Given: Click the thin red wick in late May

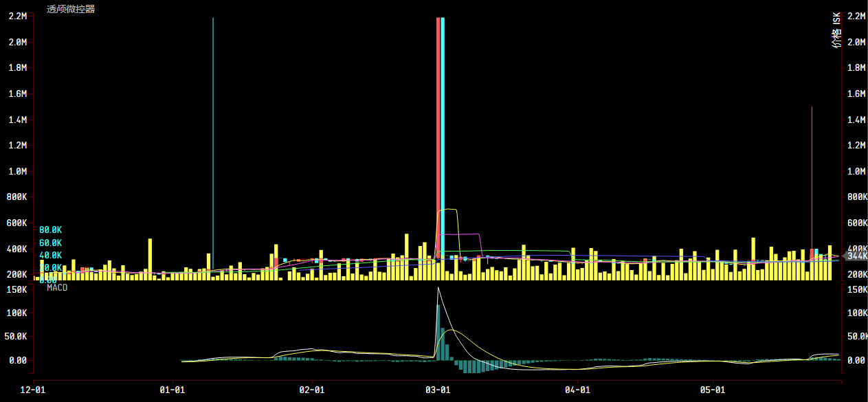Looking at the screenshot, I should click(812, 179).
